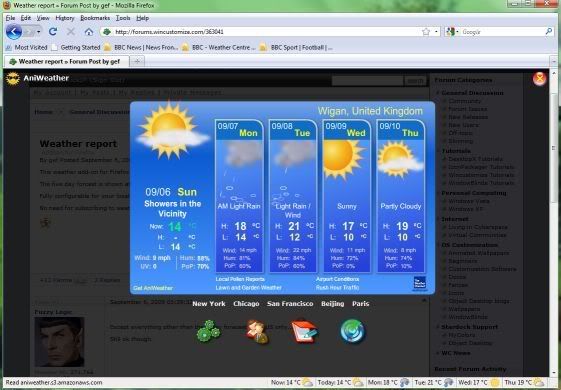Screen dimensions: 561x390
Task: Click the red notepad feedback icon
Action: pyautogui.click(x=304, y=331)
